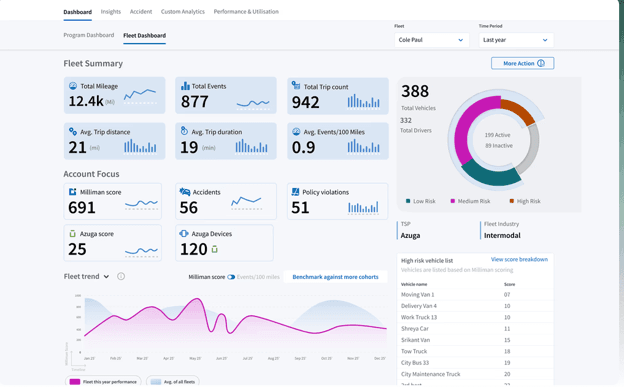Click the Medium Risk legend swatch

(x=452, y=201)
